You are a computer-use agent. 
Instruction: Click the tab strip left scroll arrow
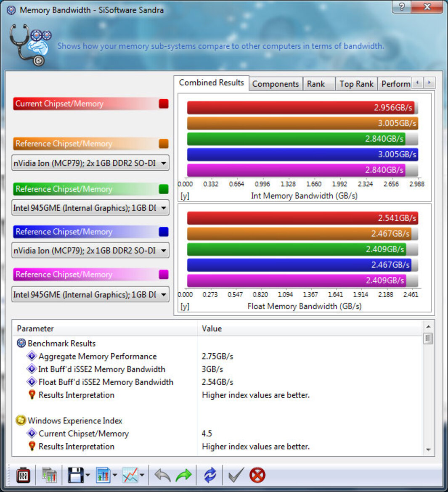pyautogui.click(x=417, y=82)
